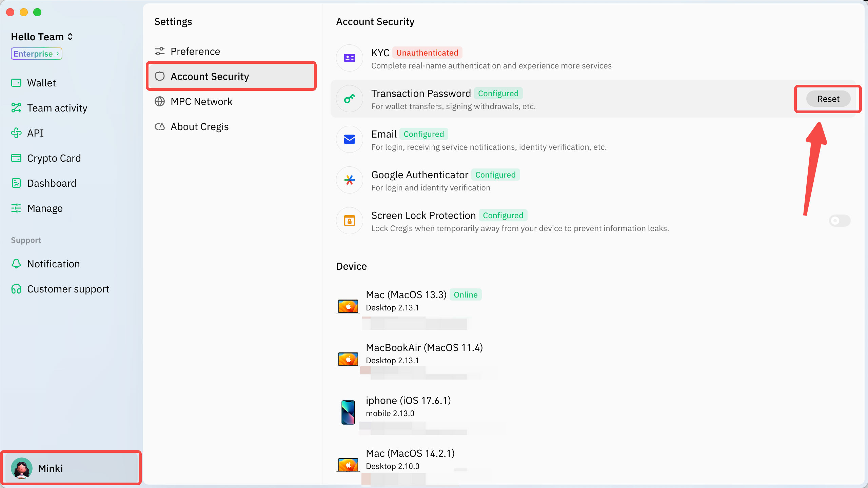Select the MPC Network settings tab
This screenshot has height=488, width=868.
click(201, 101)
